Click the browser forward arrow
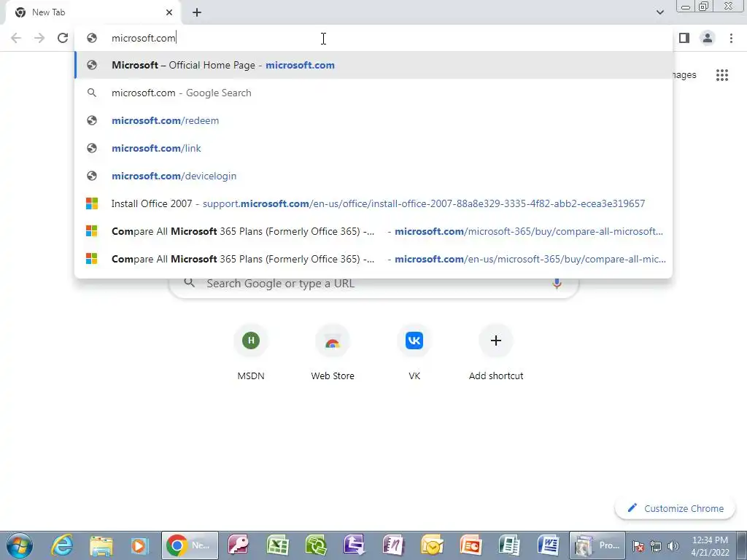The image size is (747, 560). 39,38
